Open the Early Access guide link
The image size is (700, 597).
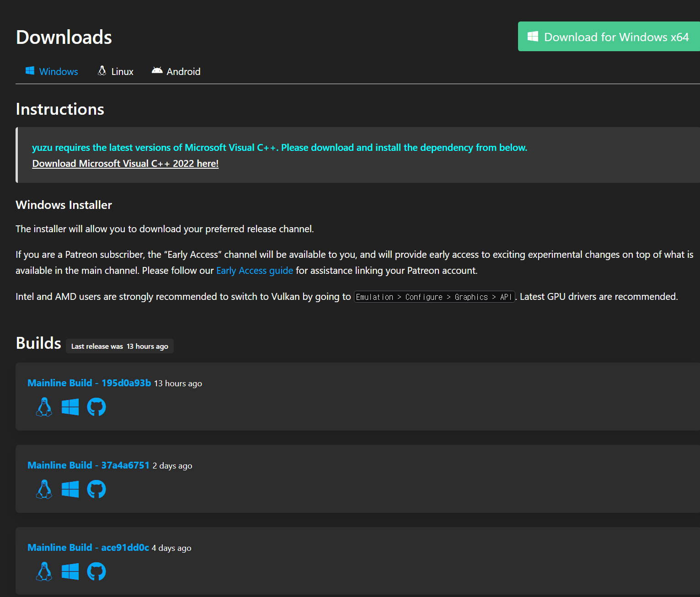coord(255,271)
